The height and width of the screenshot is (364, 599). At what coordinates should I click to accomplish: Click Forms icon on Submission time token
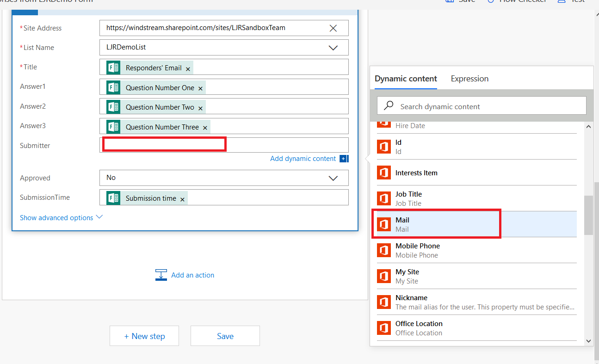pos(113,198)
